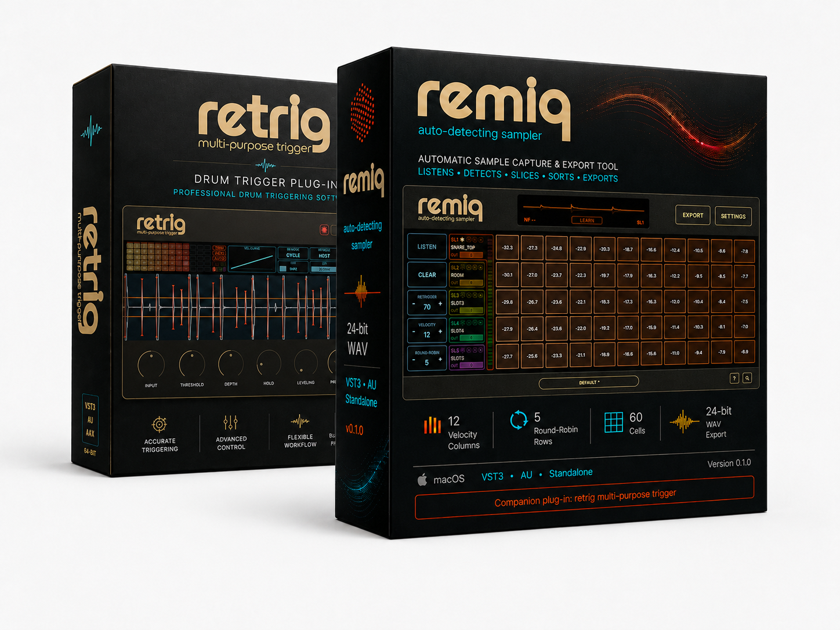
Task: Click the retrig HOLD knob
Action: click(x=269, y=363)
